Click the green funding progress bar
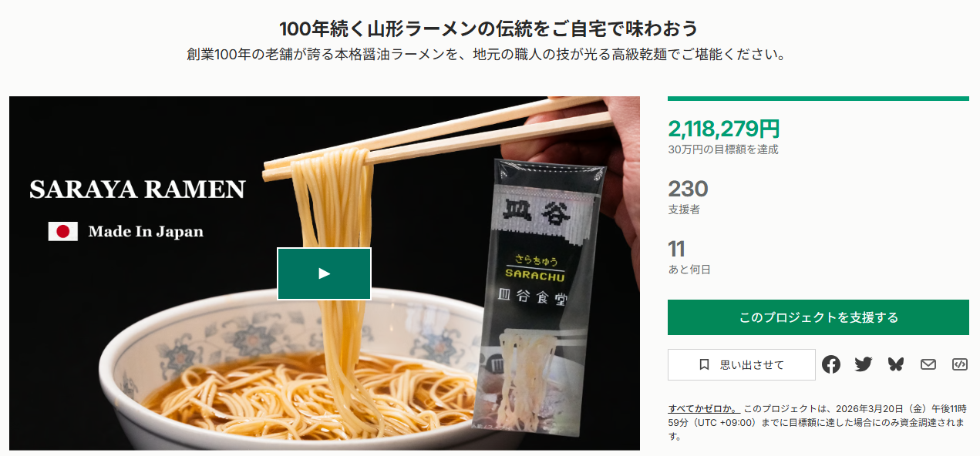 tap(818, 99)
